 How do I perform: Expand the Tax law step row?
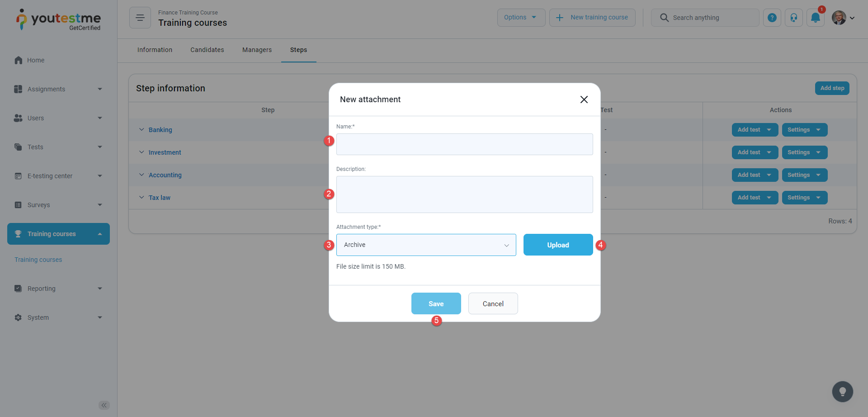142,198
